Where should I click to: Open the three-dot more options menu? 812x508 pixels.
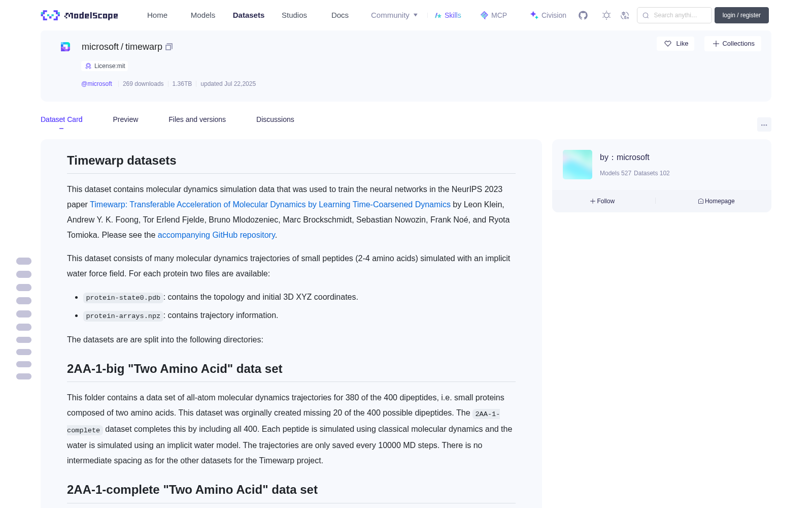[x=764, y=124]
